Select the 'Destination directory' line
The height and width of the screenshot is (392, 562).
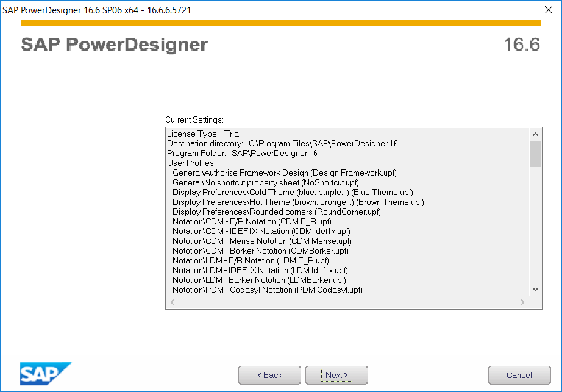[x=282, y=143]
